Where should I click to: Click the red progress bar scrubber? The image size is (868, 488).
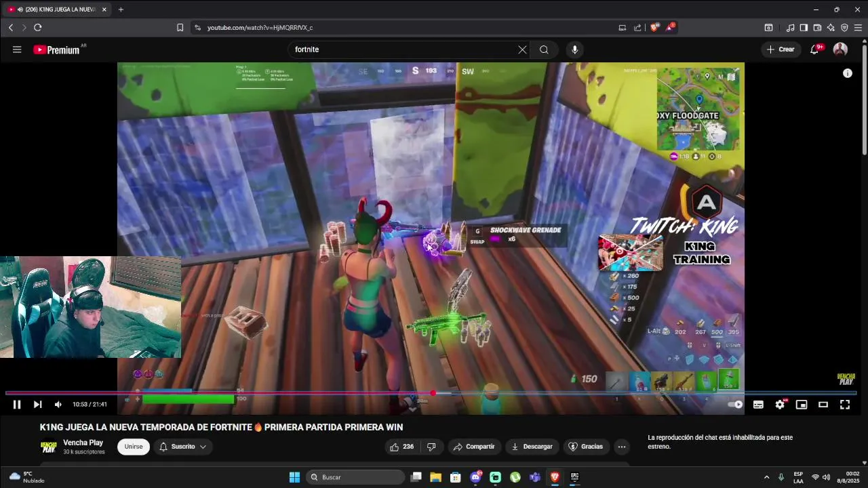click(x=433, y=392)
